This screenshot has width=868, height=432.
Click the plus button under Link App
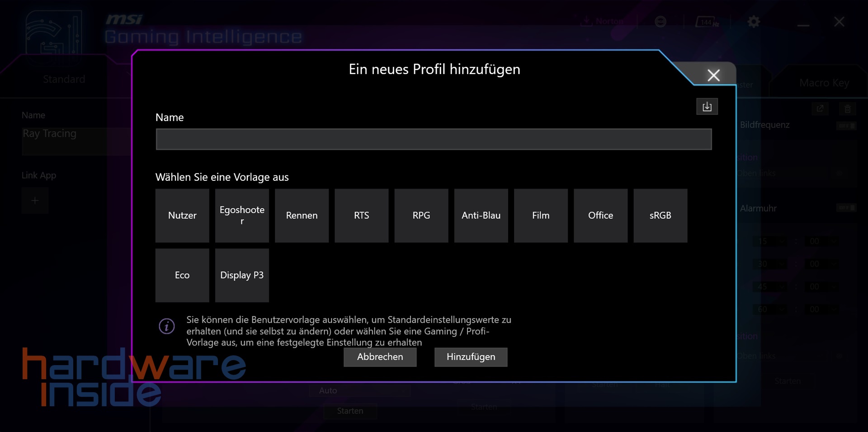(x=35, y=201)
